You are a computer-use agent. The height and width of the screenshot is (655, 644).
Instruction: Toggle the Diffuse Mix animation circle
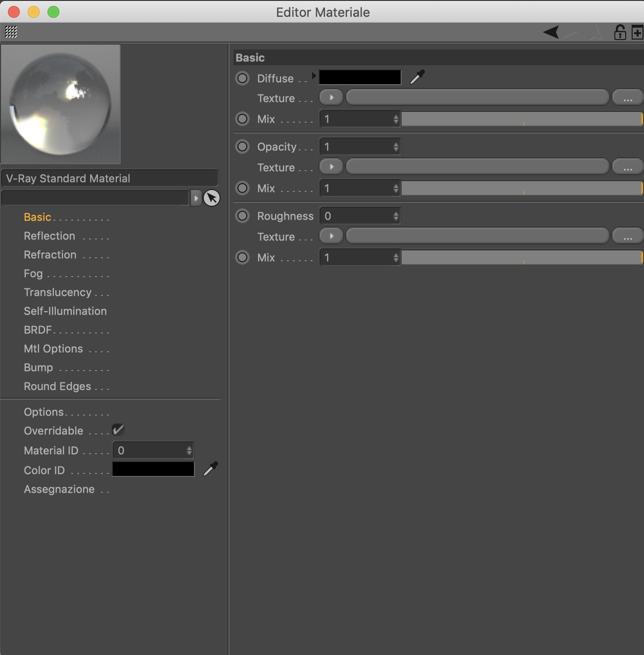242,119
